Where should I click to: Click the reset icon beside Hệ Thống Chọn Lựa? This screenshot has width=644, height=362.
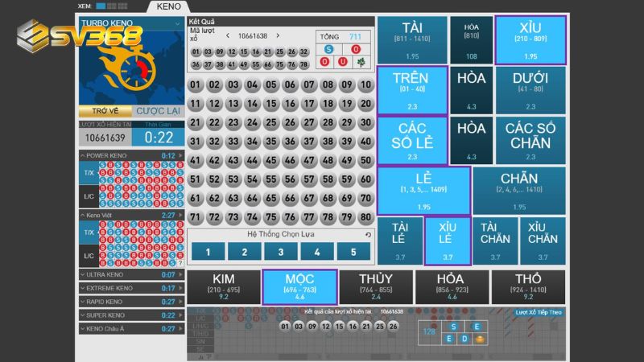pyautogui.click(x=368, y=235)
